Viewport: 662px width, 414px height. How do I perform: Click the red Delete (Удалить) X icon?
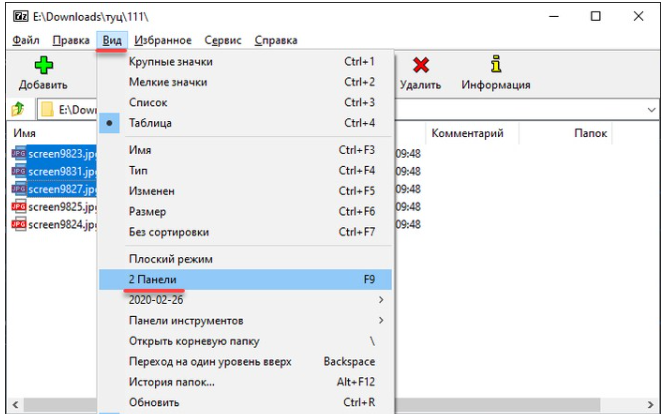click(x=421, y=65)
